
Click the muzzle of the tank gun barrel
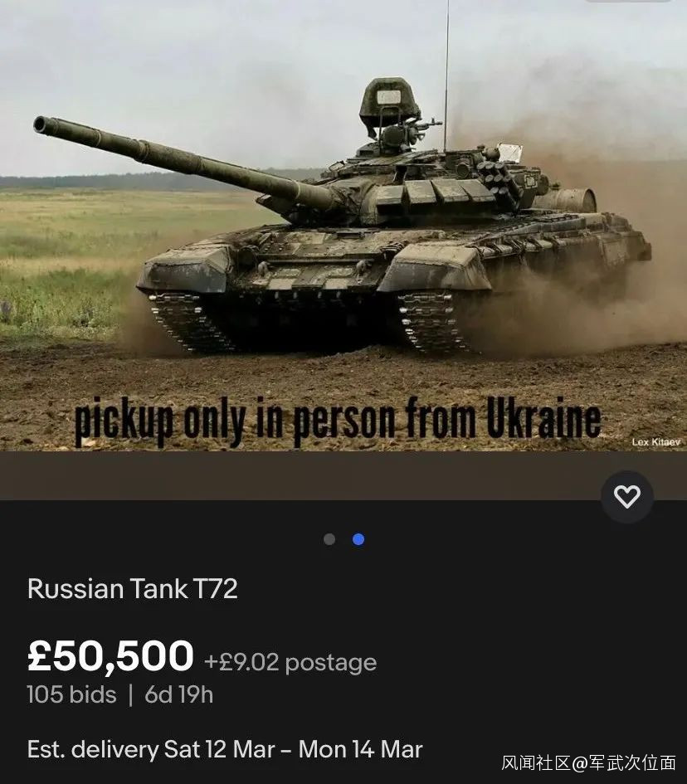41,124
